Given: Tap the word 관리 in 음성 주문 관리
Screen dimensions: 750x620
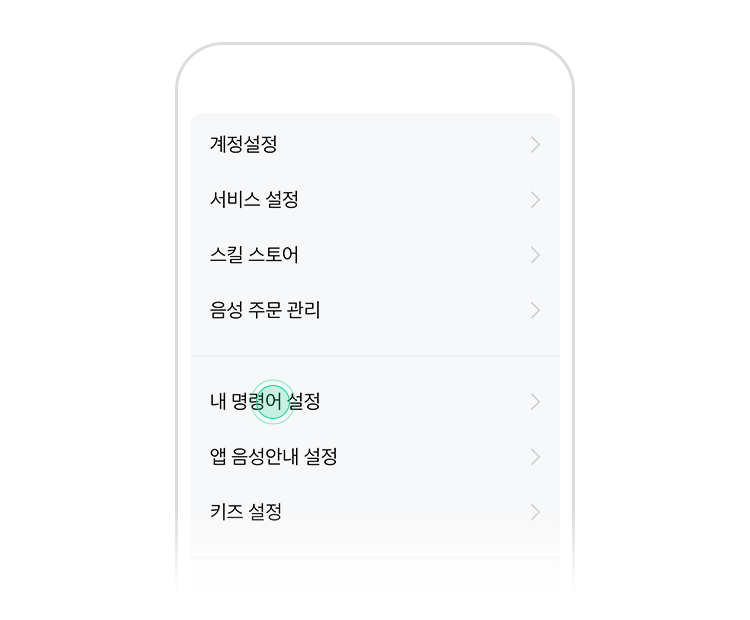Looking at the screenshot, I should point(303,310).
